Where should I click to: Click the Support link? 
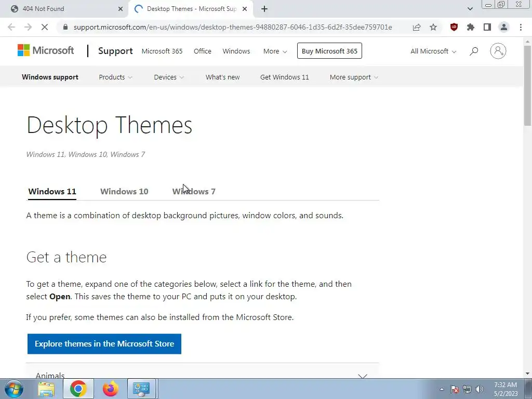click(115, 51)
